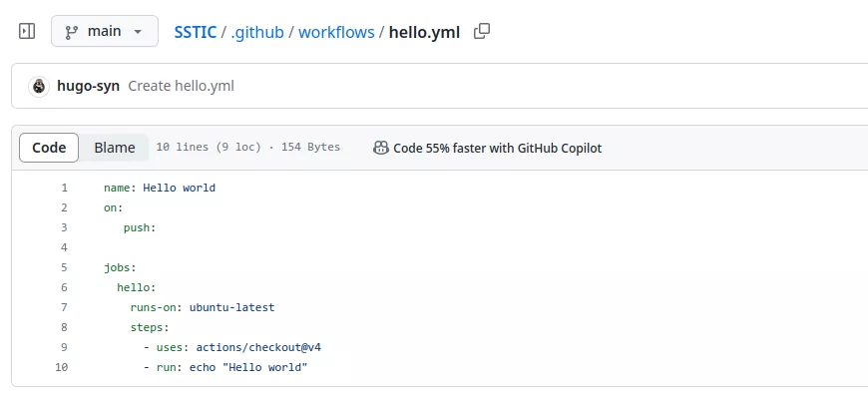Image resolution: width=868 pixels, height=400 pixels.
Task: Select line number 5 in the gutter
Action: 64,267
